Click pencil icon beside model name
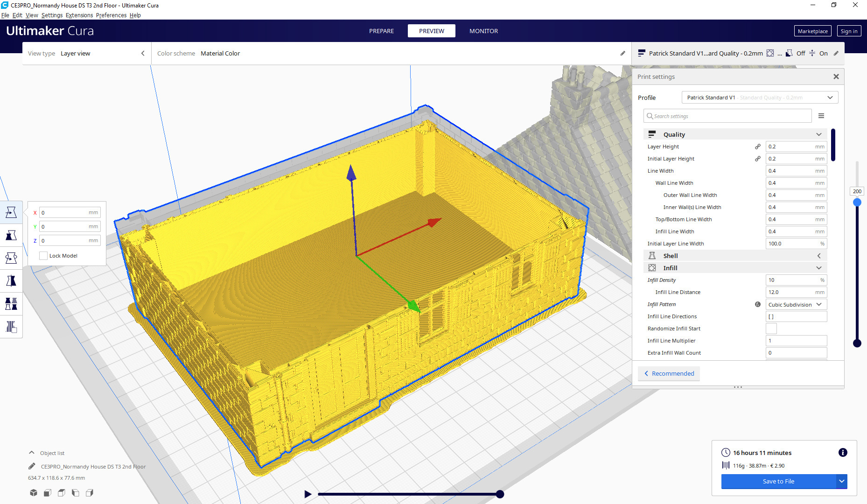867x504 pixels. 32,466
